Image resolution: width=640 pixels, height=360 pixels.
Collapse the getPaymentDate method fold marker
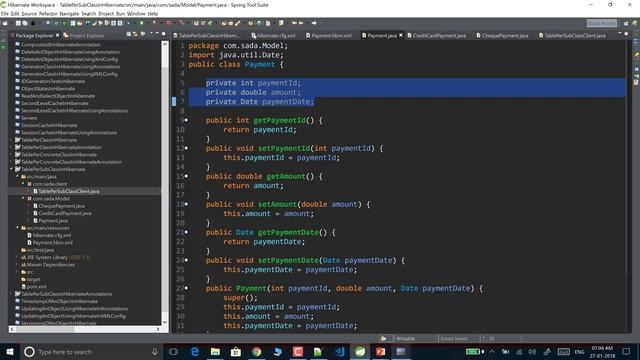pos(187,232)
